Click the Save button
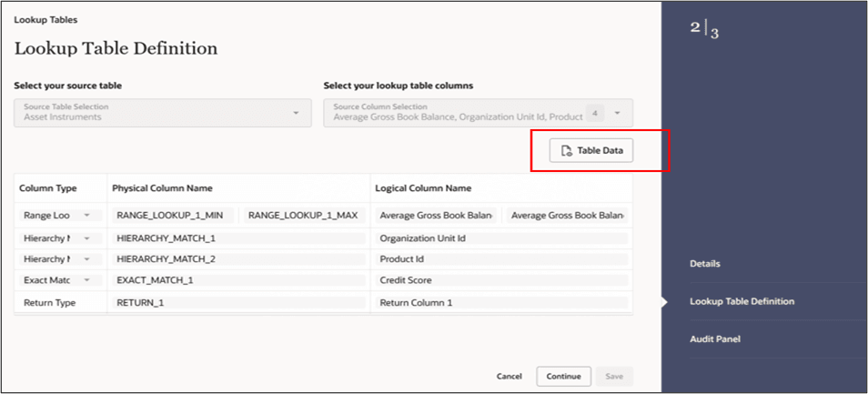 [x=614, y=377]
